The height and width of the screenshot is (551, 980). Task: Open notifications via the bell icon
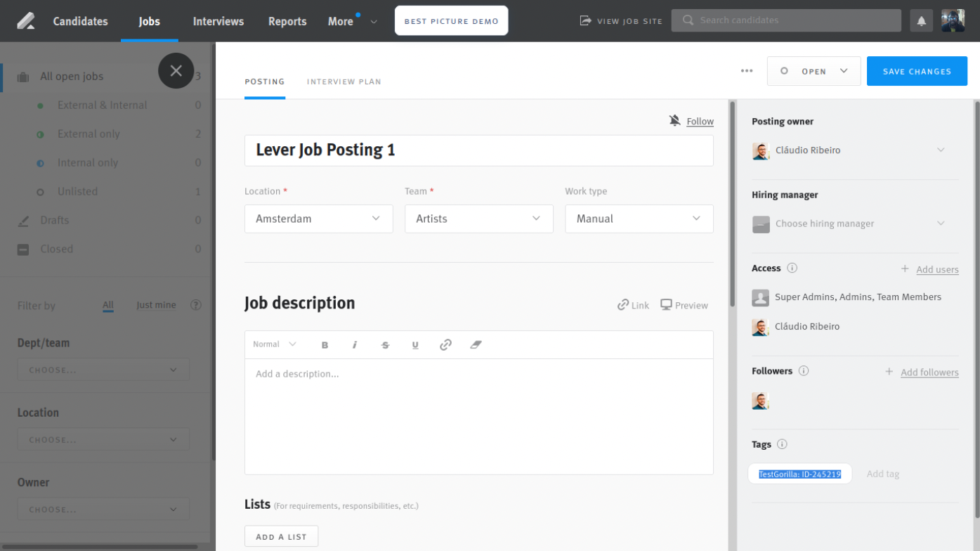click(x=921, y=20)
